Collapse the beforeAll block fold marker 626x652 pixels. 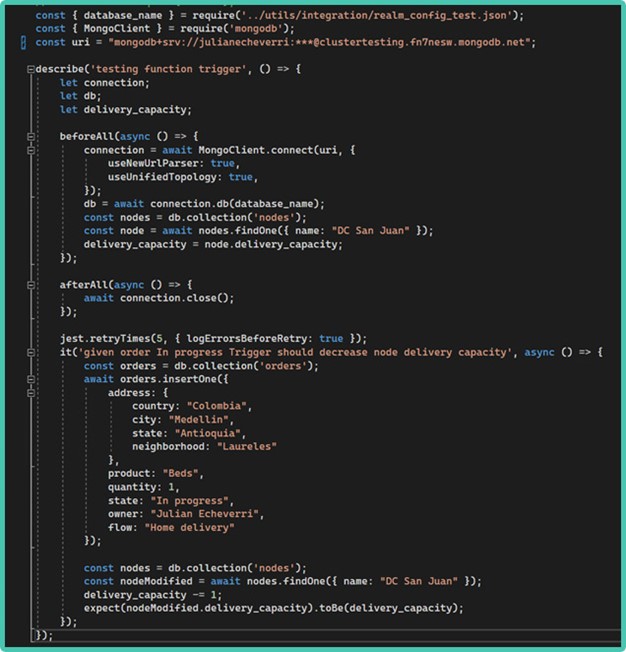click(x=30, y=136)
